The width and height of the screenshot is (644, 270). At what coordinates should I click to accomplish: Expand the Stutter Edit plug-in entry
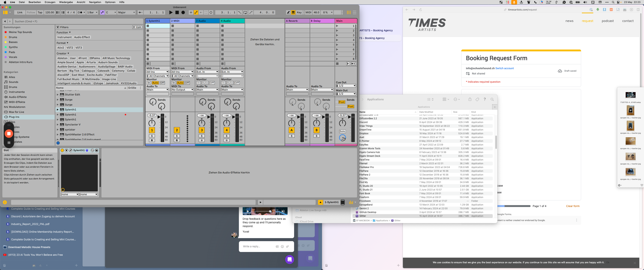pyautogui.click(x=57, y=95)
